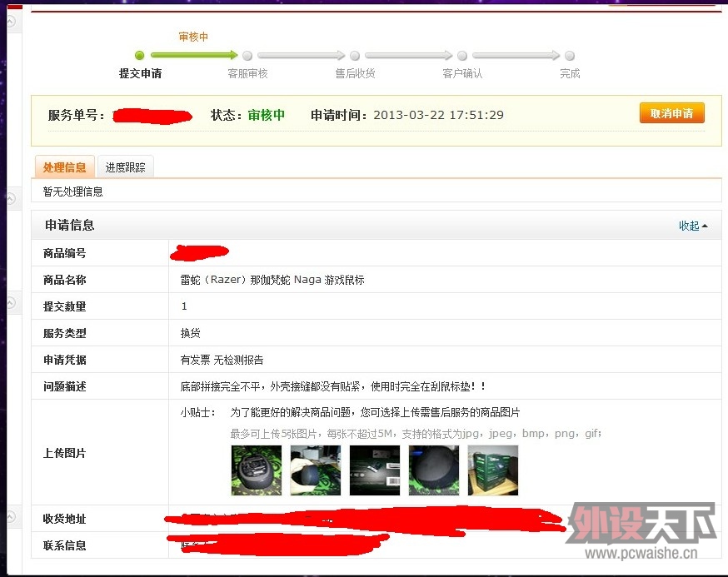Click the 服务类型 value 换货
The width and height of the screenshot is (728, 577).
[190, 333]
